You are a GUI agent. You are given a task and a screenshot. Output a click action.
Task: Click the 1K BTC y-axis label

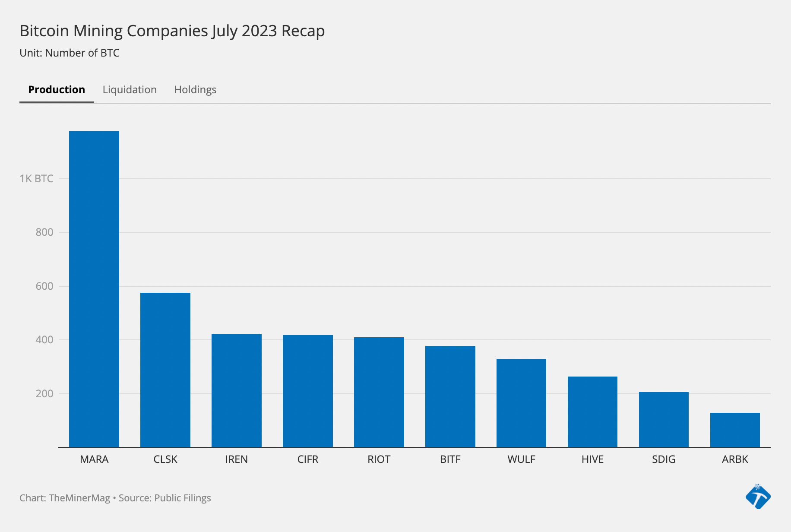tap(36, 178)
